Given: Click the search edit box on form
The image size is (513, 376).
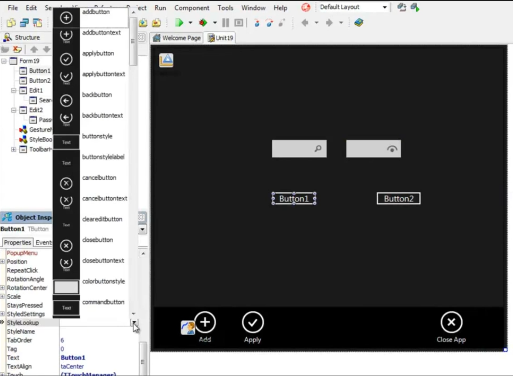Looking at the screenshot, I should [299, 149].
